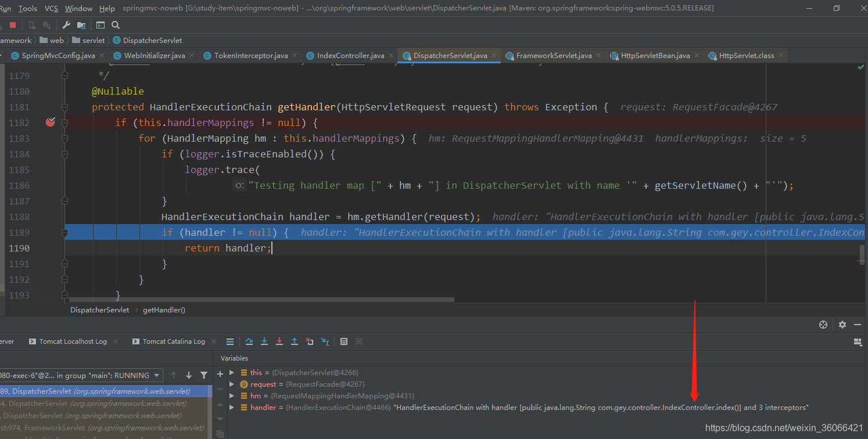The image size is (868, 439).
Task: Open the Tomcat Localhost Log tab
Action: [73, 341]
